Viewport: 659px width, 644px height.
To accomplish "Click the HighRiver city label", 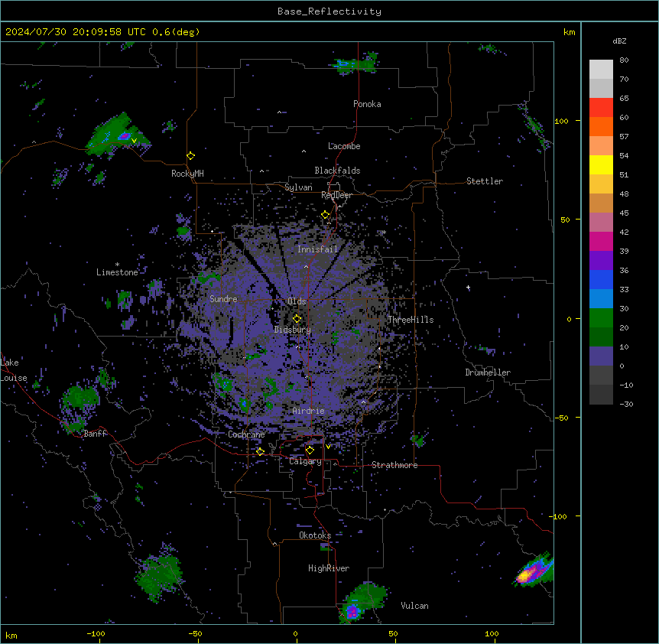I will 329,568.
